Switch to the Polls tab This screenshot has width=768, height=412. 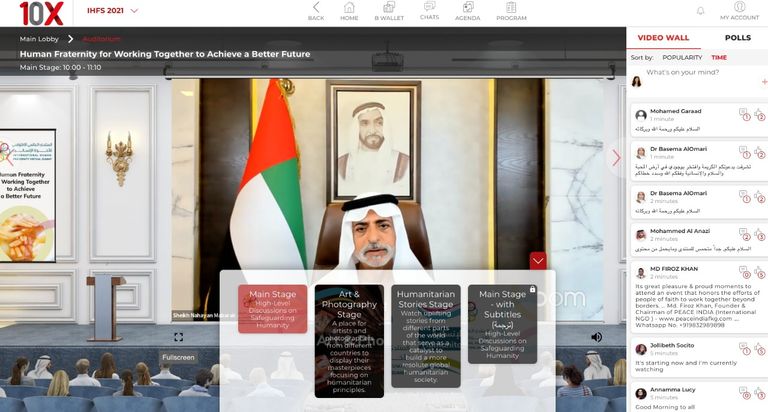tap(737, 38)
